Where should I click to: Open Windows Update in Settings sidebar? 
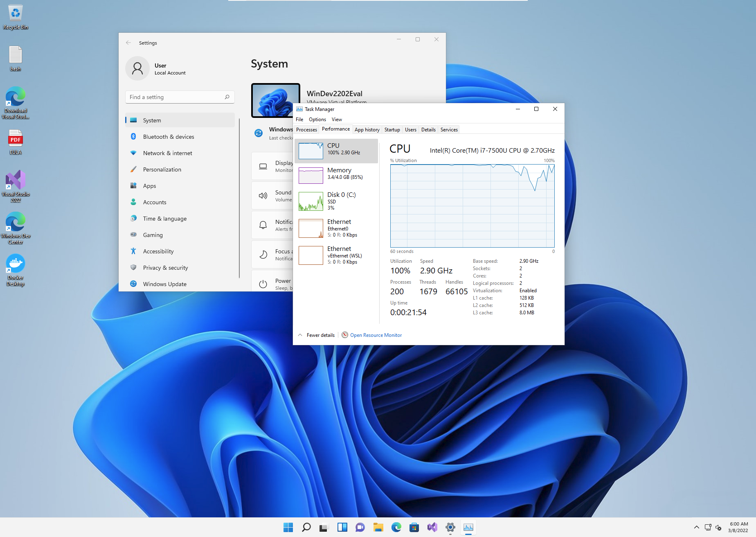coord(164,284)
